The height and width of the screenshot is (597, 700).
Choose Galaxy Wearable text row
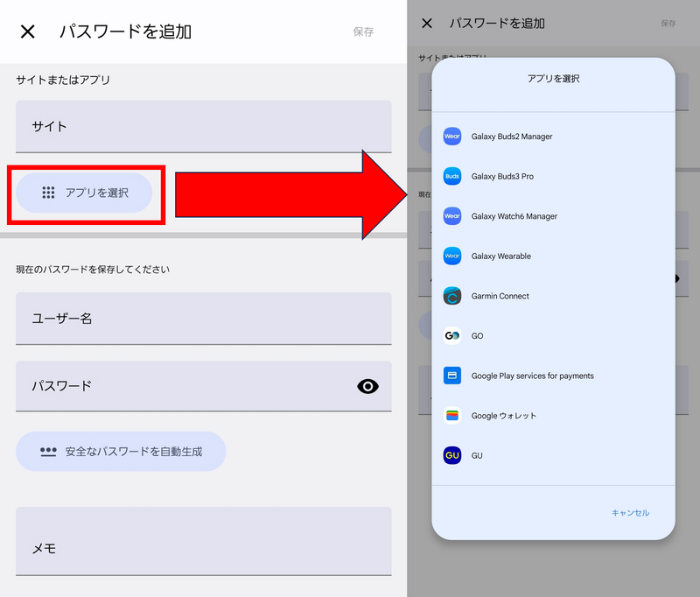[x=500, y=256]
